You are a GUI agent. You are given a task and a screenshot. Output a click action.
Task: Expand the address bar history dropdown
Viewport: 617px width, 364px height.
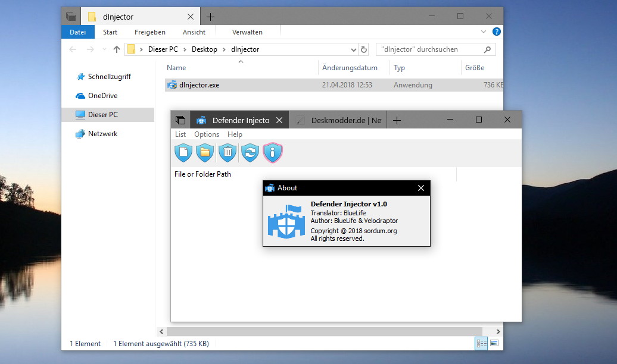pos(353,49)
